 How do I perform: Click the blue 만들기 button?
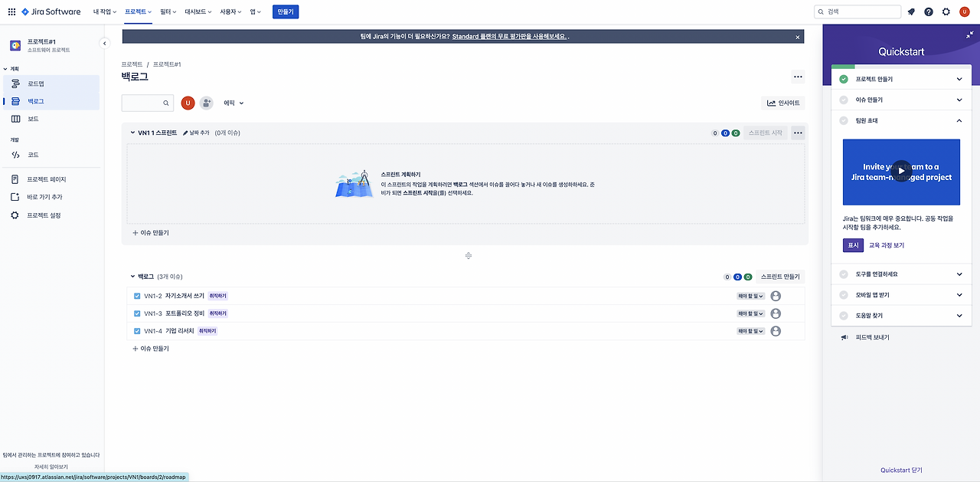[x=286, y=11]
